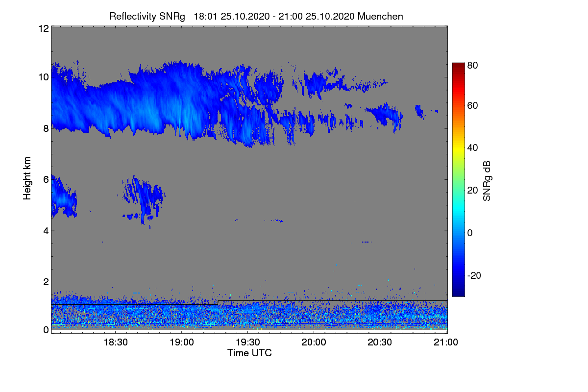Click the height axis label 4
588x392 pixels.
point(46,231)
